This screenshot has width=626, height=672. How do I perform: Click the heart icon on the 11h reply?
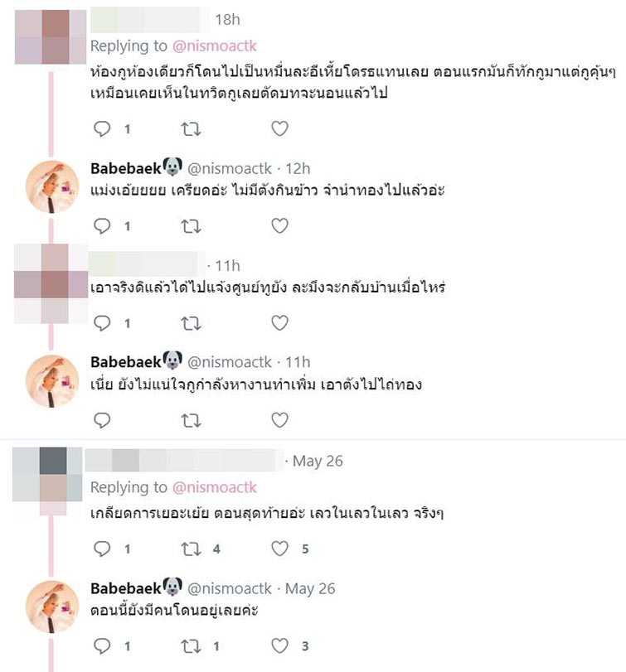[x=279, y=316]
